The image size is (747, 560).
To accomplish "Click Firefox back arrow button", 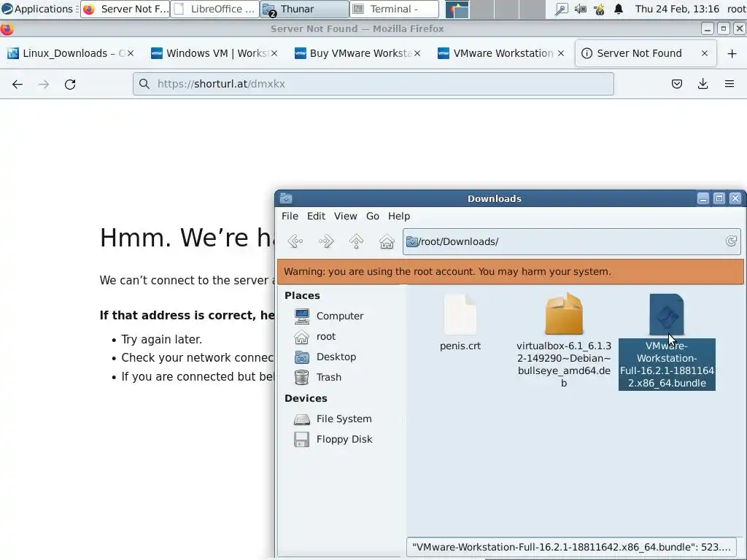I will point(18,85).
